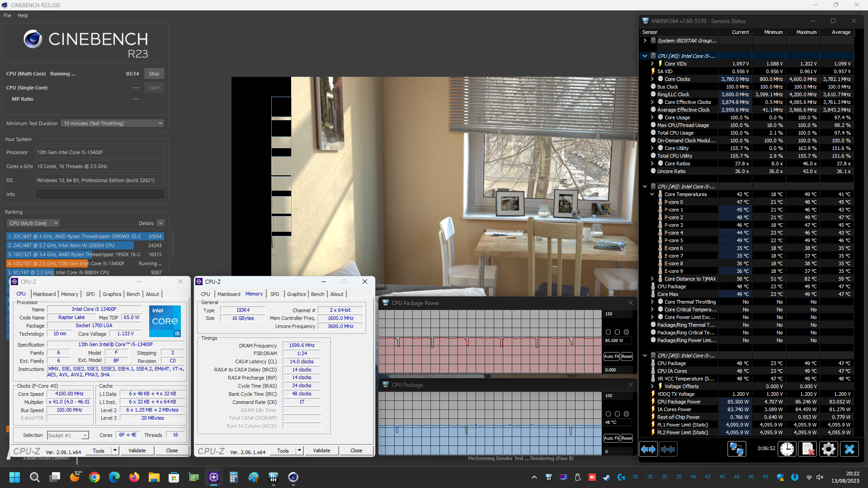Image resolution: width=868 pixels, height=488 pixels.
Task: Open the Windows Start menu
Action: 14,477
